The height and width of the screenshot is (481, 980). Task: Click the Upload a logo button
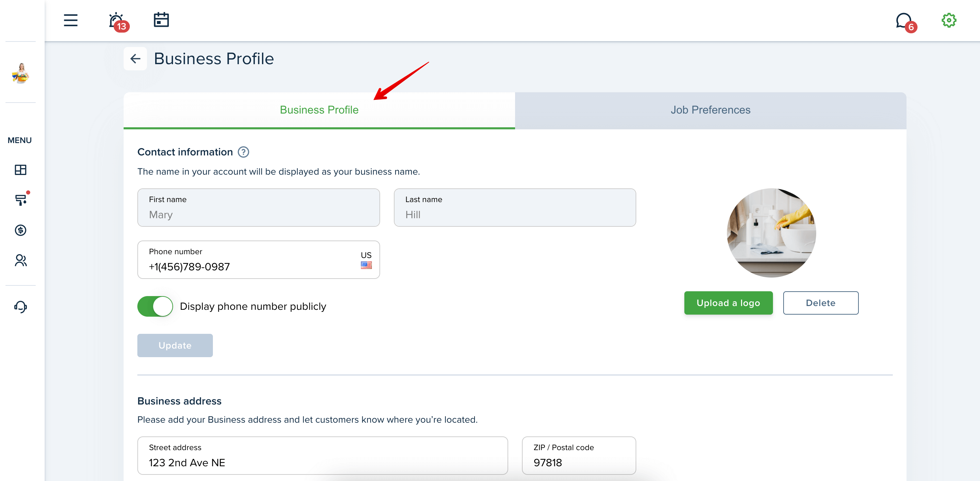(x=728, y=303)
